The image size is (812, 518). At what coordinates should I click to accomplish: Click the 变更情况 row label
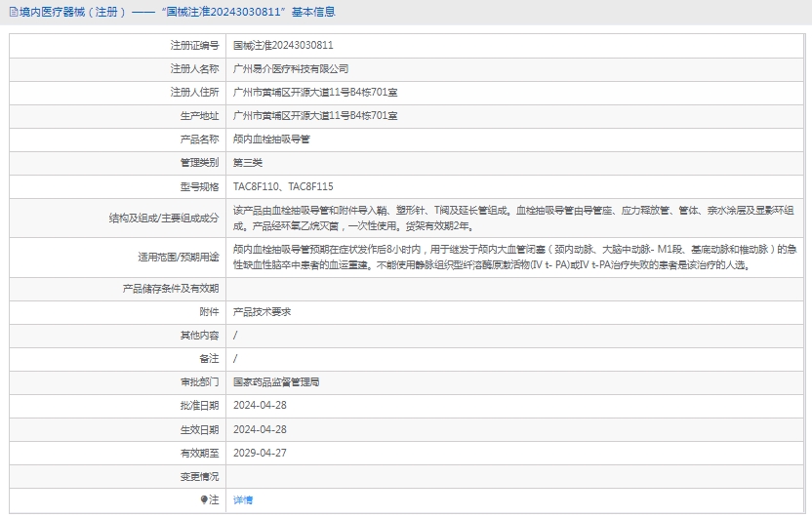(199, 476)
